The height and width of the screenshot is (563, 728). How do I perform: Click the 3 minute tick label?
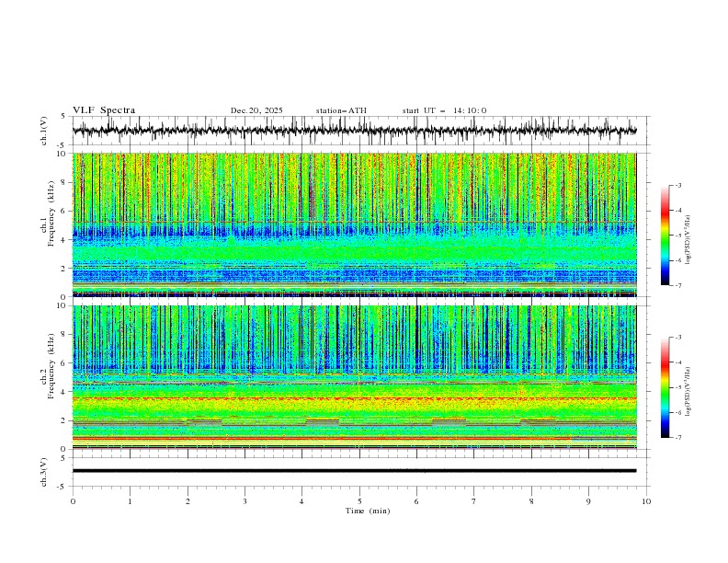245,501
